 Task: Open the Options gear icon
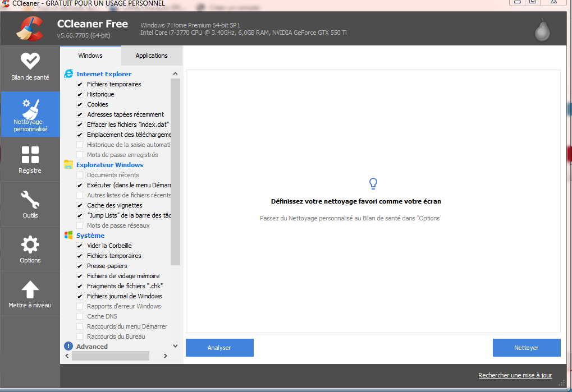click(x=30, y=245)
